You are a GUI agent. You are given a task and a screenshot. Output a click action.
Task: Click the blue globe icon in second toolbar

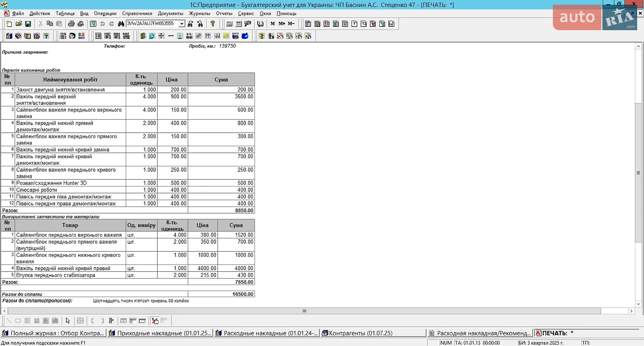(245, 36)
